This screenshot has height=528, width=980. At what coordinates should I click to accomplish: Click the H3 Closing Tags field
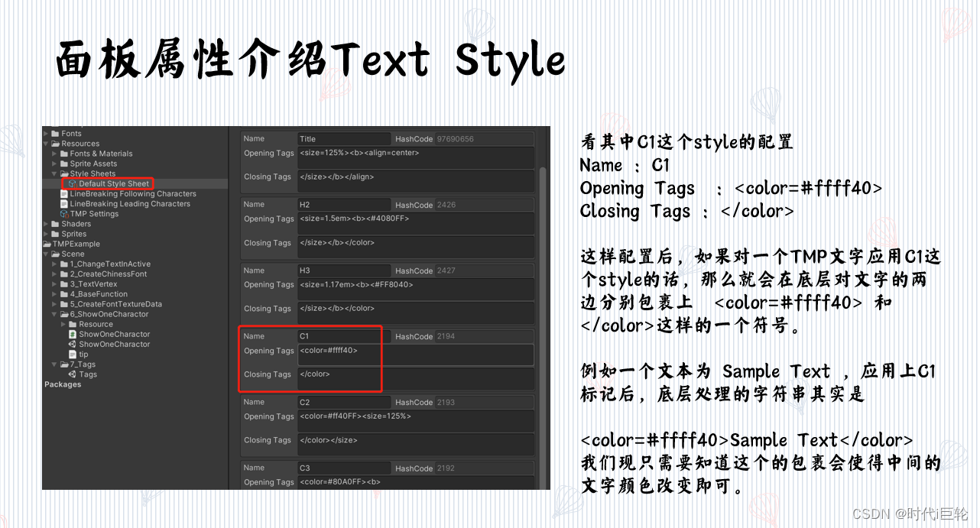click(416, 313)
